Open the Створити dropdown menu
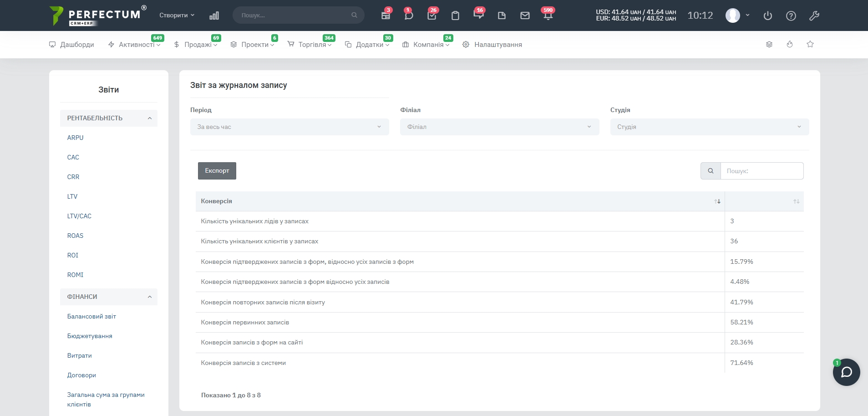This screenshot has width=868, height=416. [177, 15]
